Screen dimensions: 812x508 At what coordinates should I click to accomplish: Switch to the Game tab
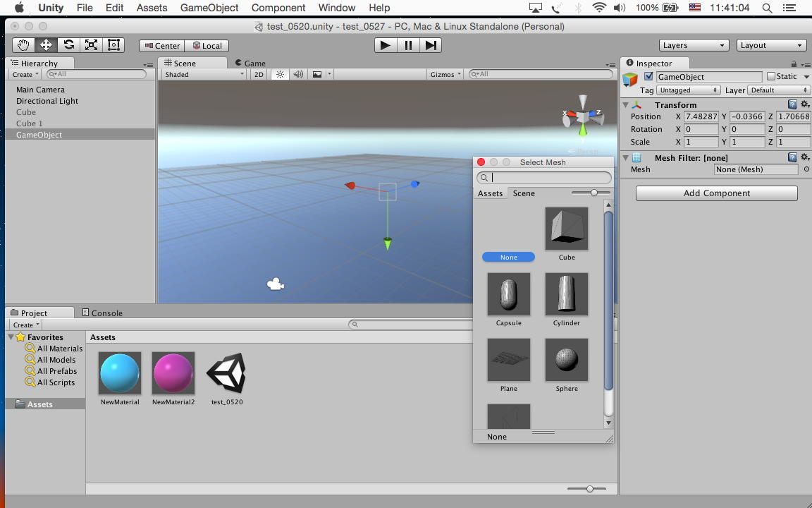[254, 63]
